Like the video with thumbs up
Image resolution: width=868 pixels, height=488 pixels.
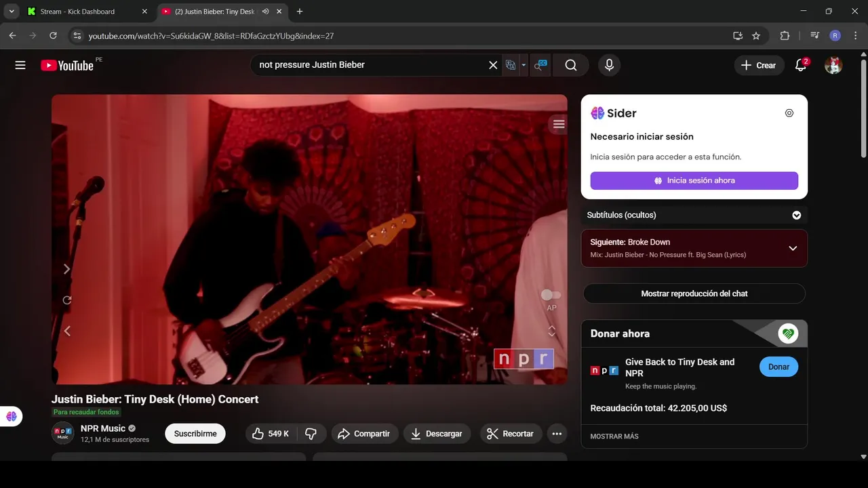(271, 434)
